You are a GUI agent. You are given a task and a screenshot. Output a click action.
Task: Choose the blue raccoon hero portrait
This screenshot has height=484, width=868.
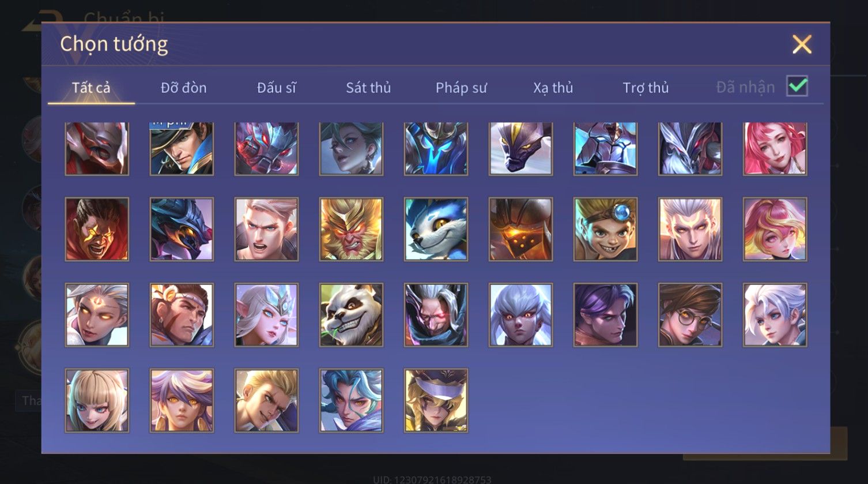[x=436, y=230]
